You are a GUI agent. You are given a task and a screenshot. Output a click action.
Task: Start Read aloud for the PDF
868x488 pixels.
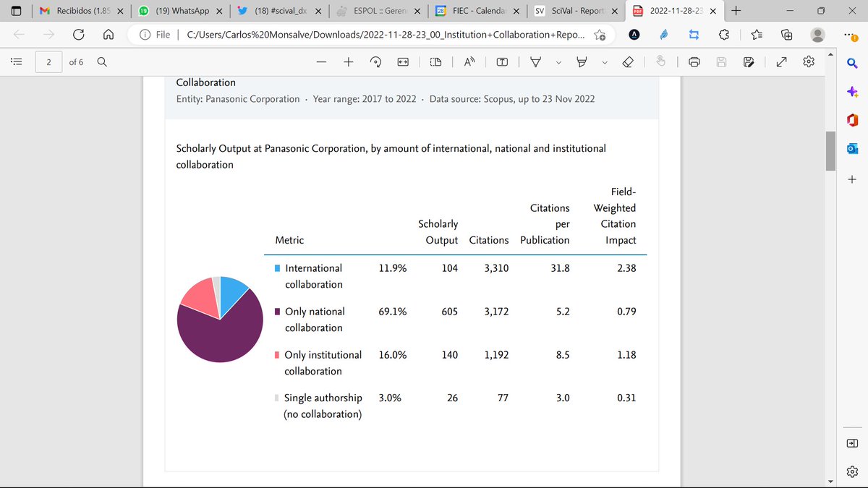pos(469,62)
